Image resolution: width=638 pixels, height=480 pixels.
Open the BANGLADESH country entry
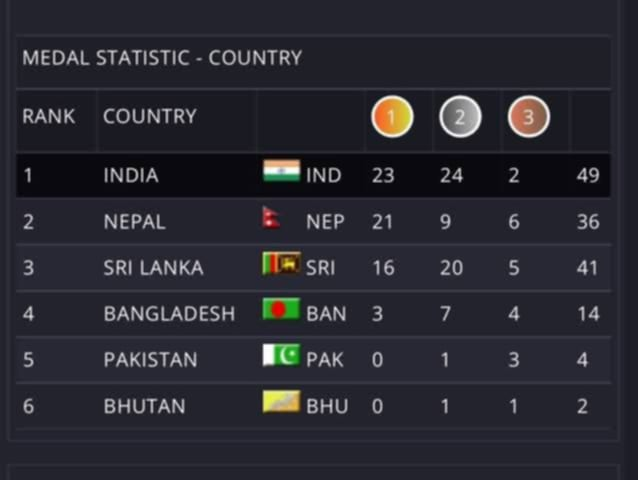tap(169, 314)
